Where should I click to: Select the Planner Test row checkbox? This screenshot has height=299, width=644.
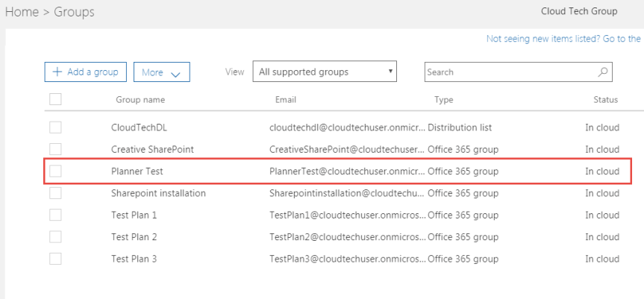tap(54, 171)
